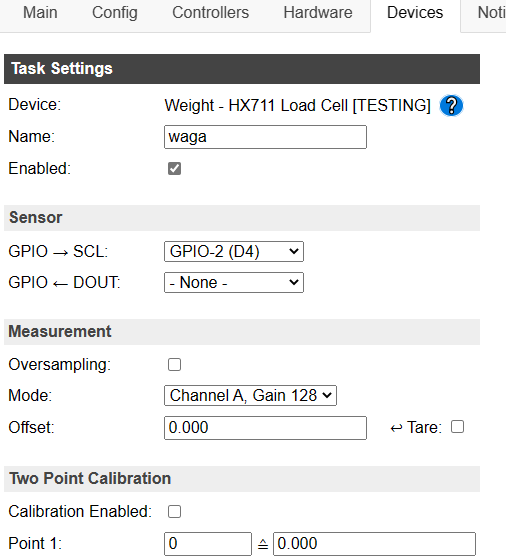506x559 pixels.
Task: Focus the Offset input field
Action: click(x=265, y=428)
